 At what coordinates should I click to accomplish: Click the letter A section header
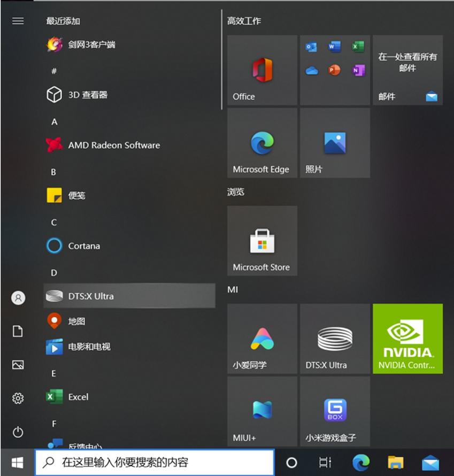point(53,122)
